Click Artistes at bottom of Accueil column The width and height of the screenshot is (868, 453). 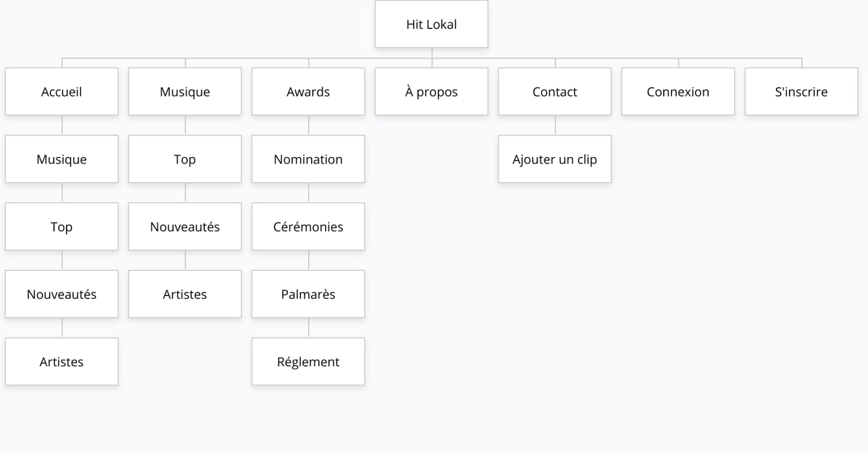coord(62,362)
